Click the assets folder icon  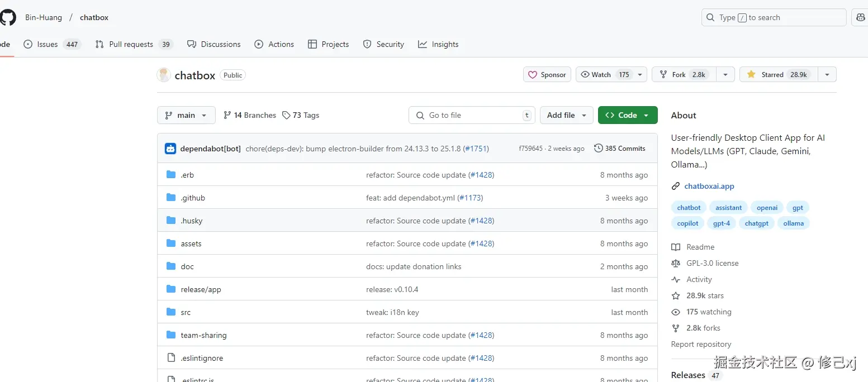pos(171,243)
